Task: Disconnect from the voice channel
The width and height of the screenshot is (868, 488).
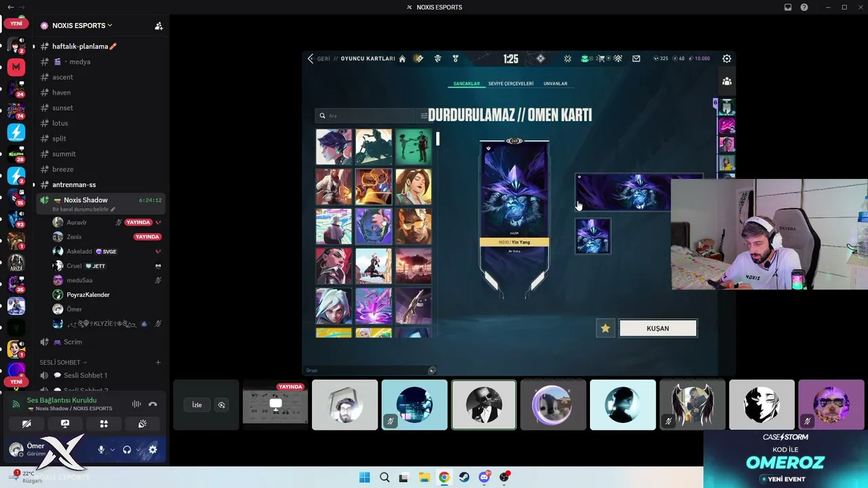Action: [x=153, y=404]
